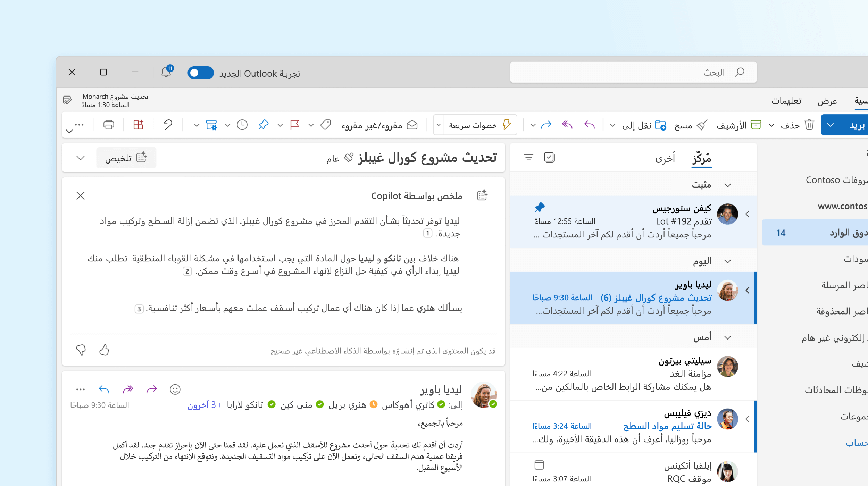This screenshot has width=868, height=486.
Task: Click the Delete trash icon
Action: [809, 125]
